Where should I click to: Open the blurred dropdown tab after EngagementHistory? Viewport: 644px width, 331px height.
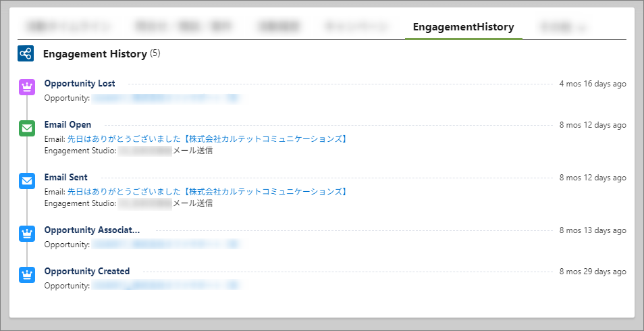point(562,28)
